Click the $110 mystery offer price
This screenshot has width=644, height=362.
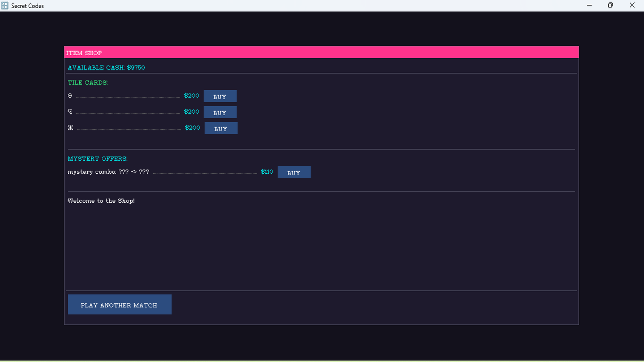pos(267,172)
